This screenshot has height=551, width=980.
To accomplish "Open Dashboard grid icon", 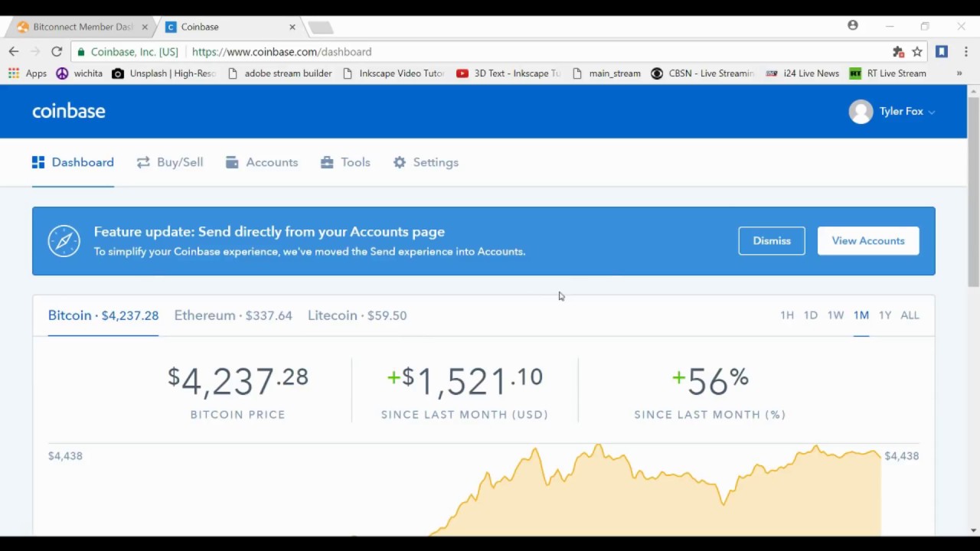I will point(38,162).
